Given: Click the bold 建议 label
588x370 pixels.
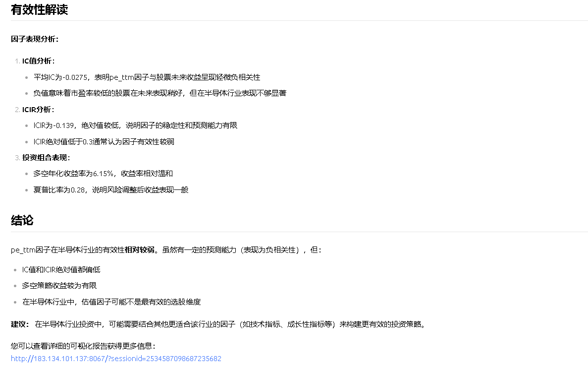Looking at the screenshot, I should pos(20,324).
